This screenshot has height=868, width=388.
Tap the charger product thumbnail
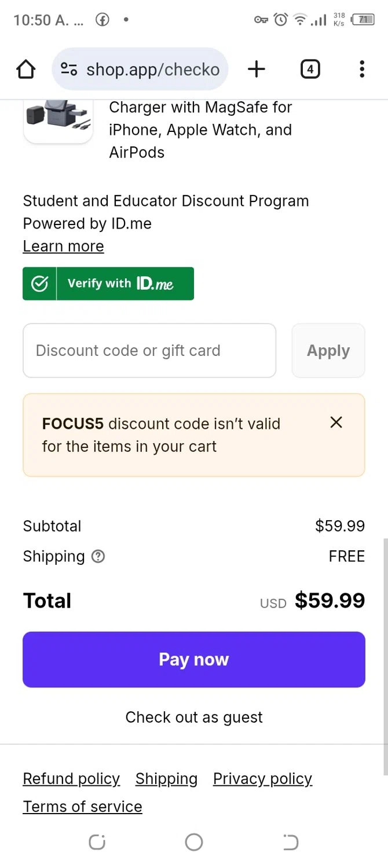coord(58,119)
